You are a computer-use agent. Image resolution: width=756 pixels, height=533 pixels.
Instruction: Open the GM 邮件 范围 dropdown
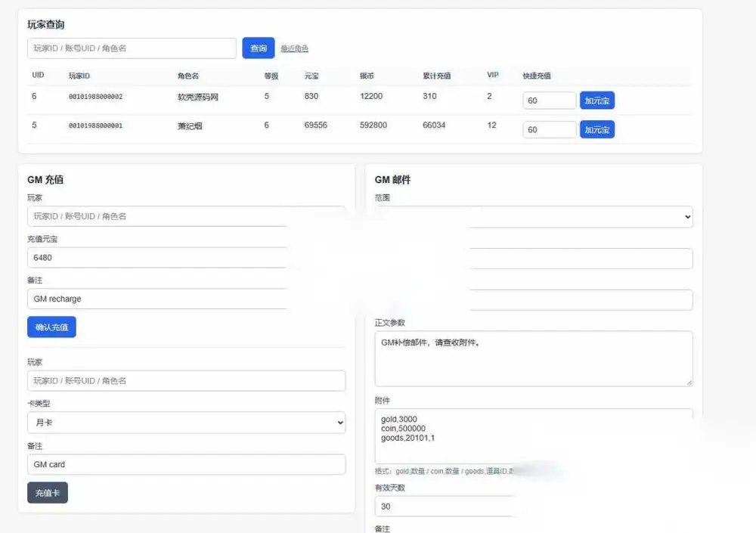(x=534, y=217)
